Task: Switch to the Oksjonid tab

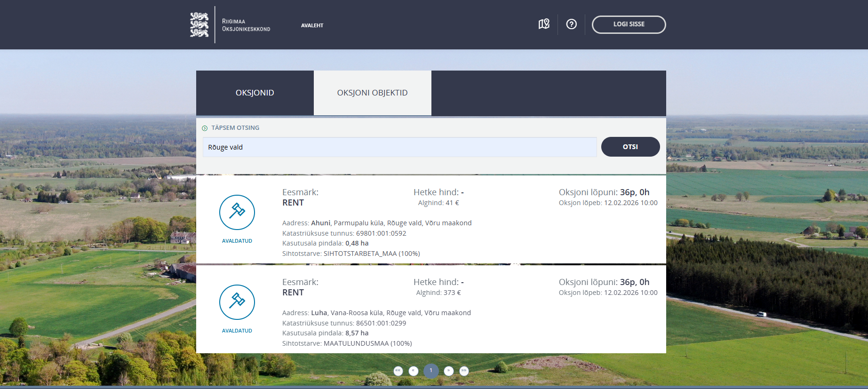Action: pyautogui.click(x=255, y=93)
